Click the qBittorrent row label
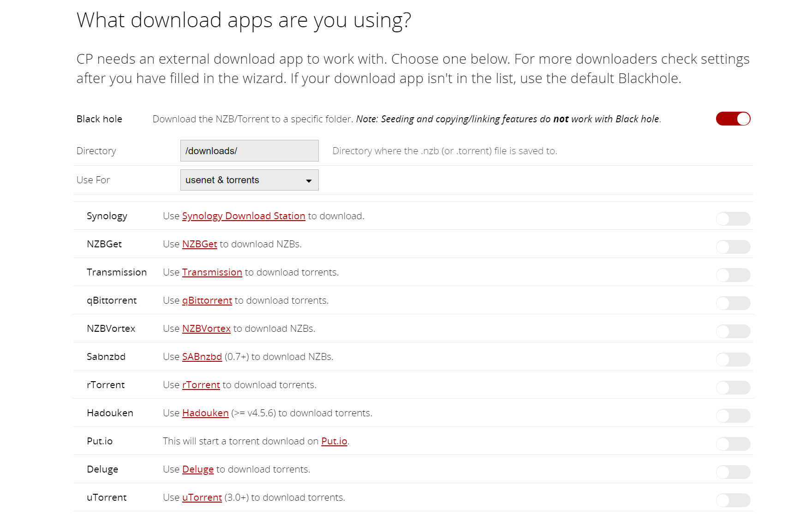Viewport: 812px width, 521px height. [112, 300]
